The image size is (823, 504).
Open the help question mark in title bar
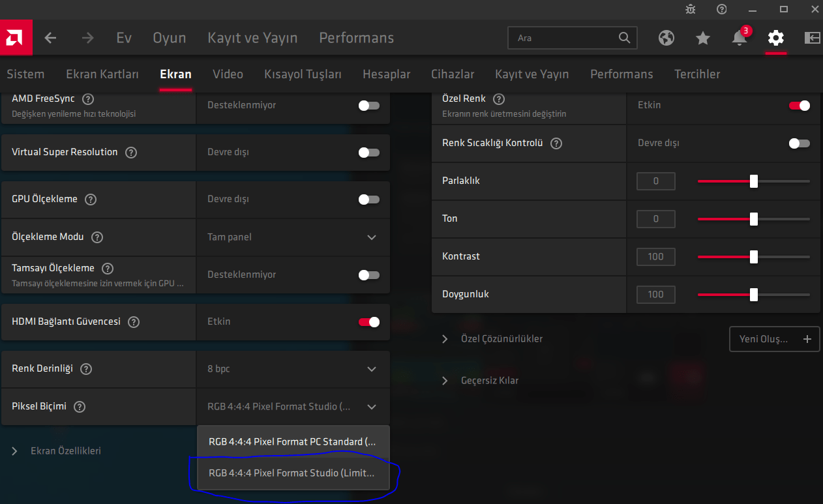pyautogui.click(x=722, y=9)
